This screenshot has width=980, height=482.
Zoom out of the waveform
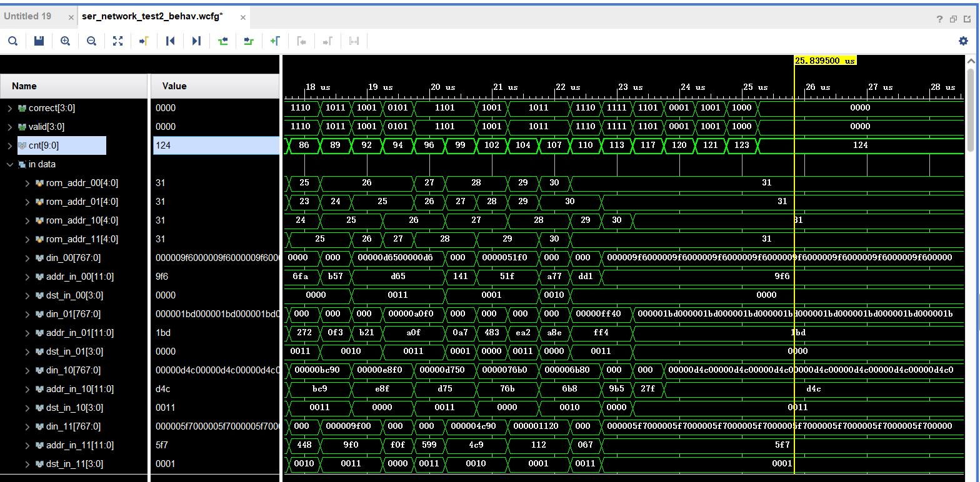pos(91,41)
